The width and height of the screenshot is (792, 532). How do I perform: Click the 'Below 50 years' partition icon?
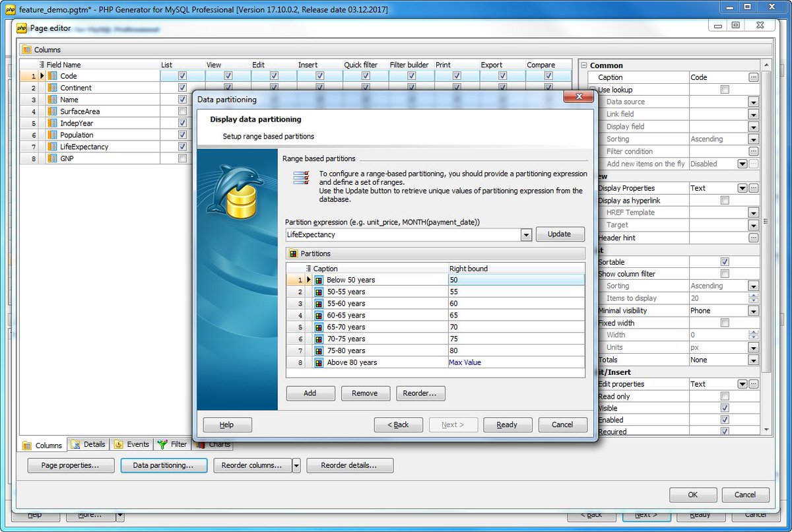[319, 280]
